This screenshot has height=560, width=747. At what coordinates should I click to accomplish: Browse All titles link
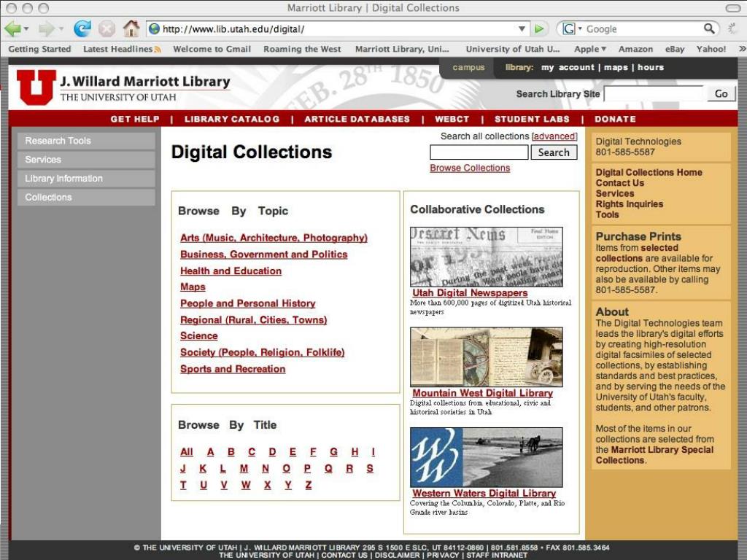pos(187,452)
